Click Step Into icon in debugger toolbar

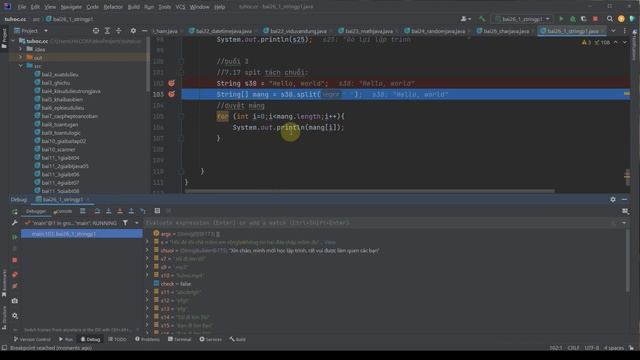tap(109, 211)
